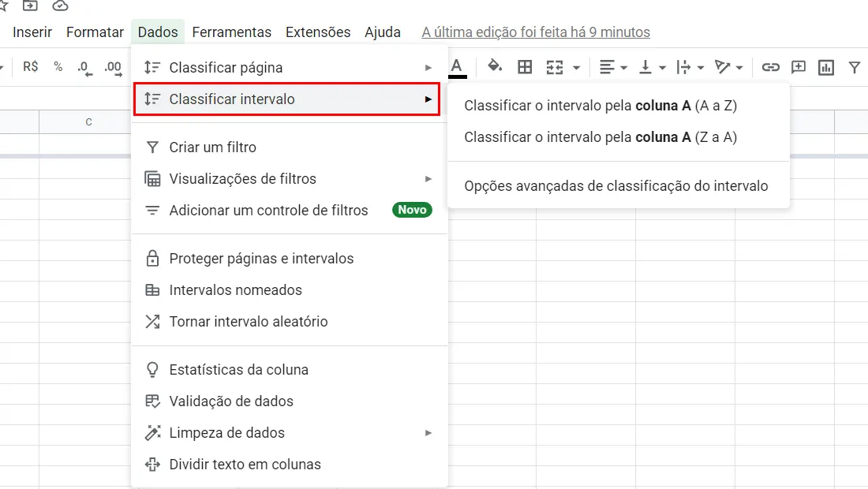Open text rotation dropdown arrow

click(x=739, y=68)
